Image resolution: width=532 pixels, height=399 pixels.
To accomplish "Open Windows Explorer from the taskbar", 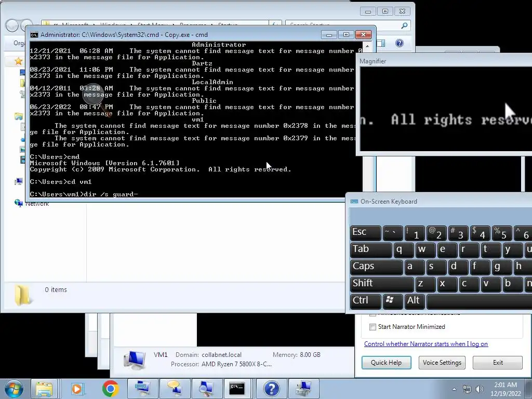I will tap(45, 389).
